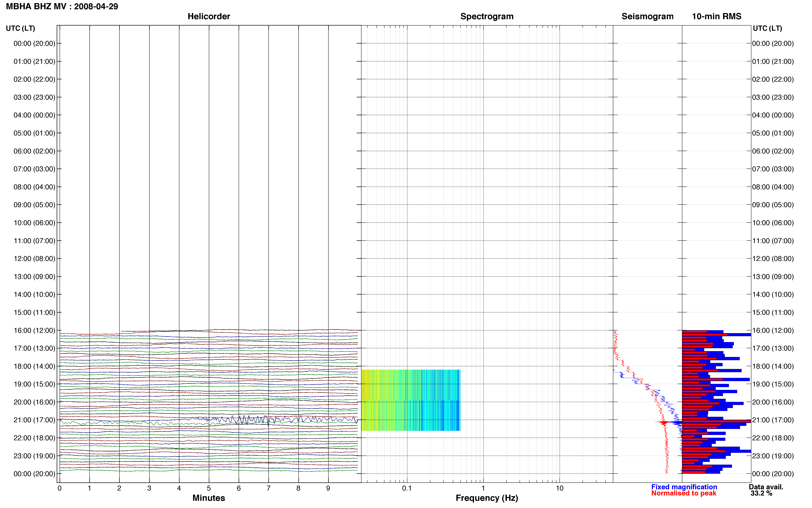Click the right '06:00 (02:00)' time label
812x508 pixels.
773,151
